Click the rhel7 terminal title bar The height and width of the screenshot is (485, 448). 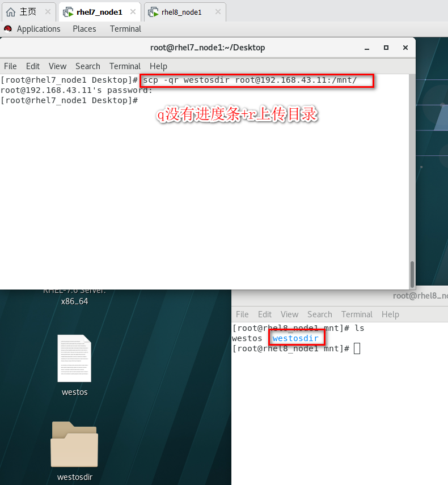pyautogui.click(x=208, y=48)
